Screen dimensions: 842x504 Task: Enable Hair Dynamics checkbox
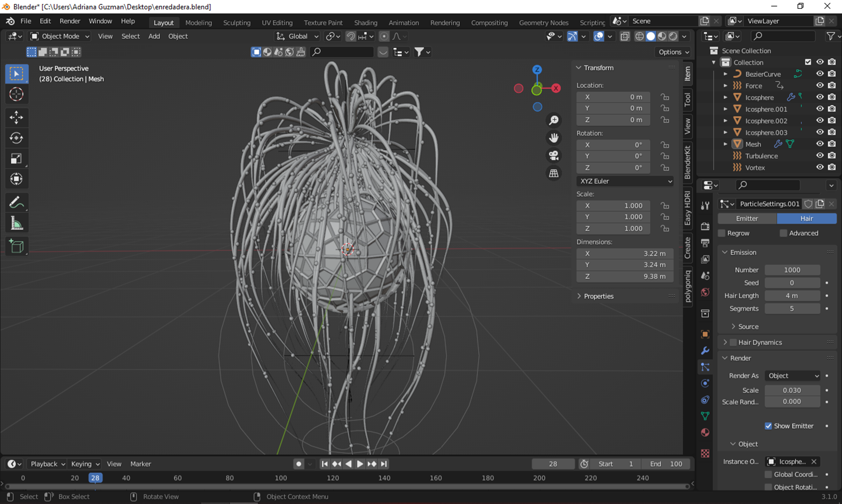(733, 342)
